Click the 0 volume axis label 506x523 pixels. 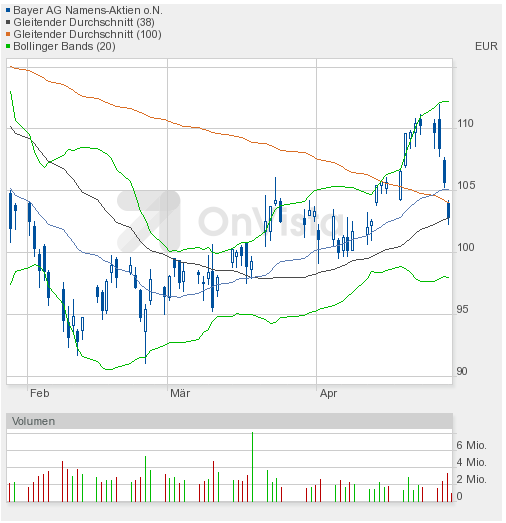click(460, 496)
